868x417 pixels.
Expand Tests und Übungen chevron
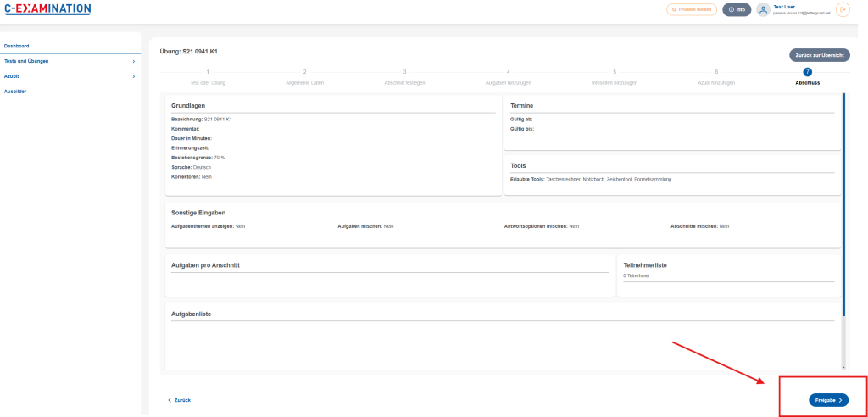click(133, 61)
